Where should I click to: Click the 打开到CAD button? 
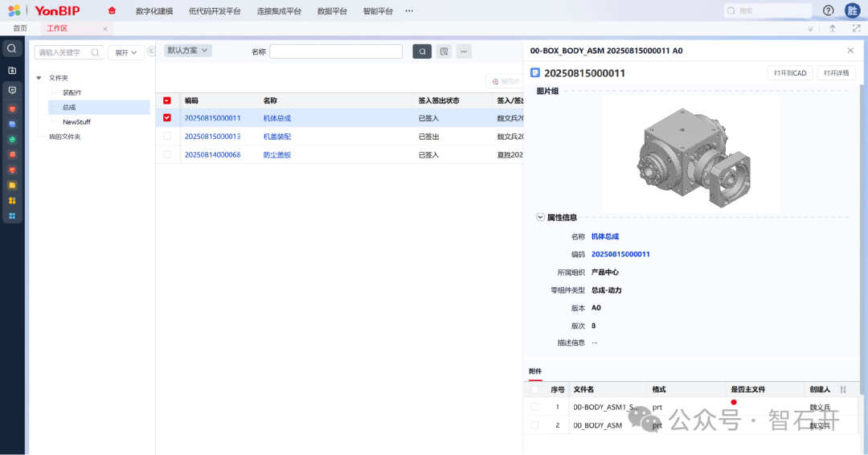[789, 73]
